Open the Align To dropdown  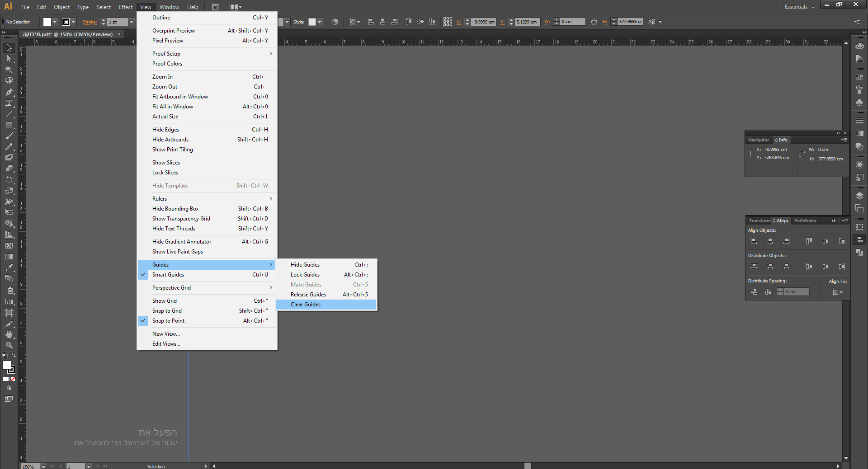(838, 292)
